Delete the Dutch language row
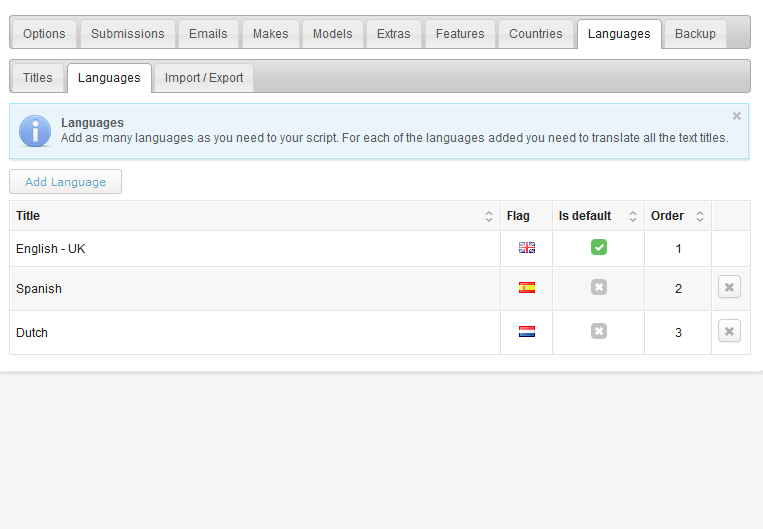 (x=729, y=331)
